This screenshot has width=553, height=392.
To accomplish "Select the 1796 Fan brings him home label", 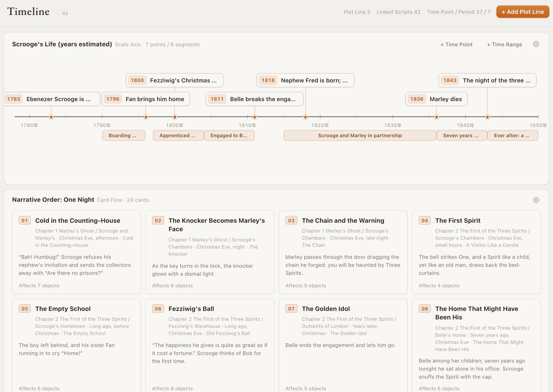I will (x=146, y=99).
